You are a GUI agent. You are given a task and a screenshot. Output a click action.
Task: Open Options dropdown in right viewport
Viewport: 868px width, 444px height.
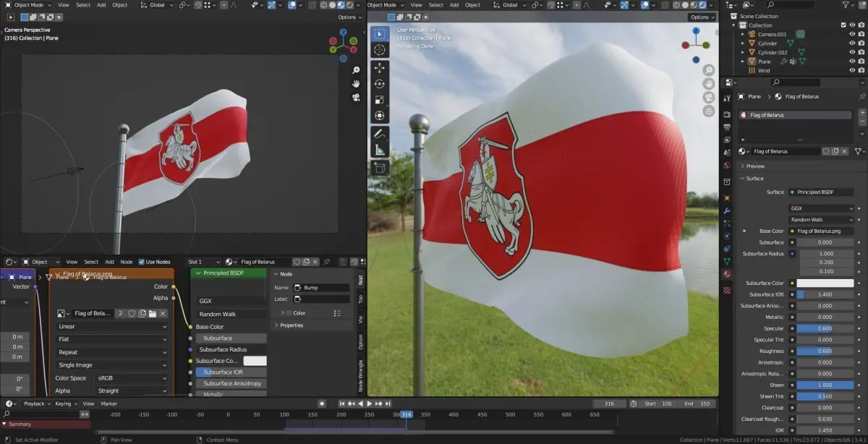[x=701, y=17]
